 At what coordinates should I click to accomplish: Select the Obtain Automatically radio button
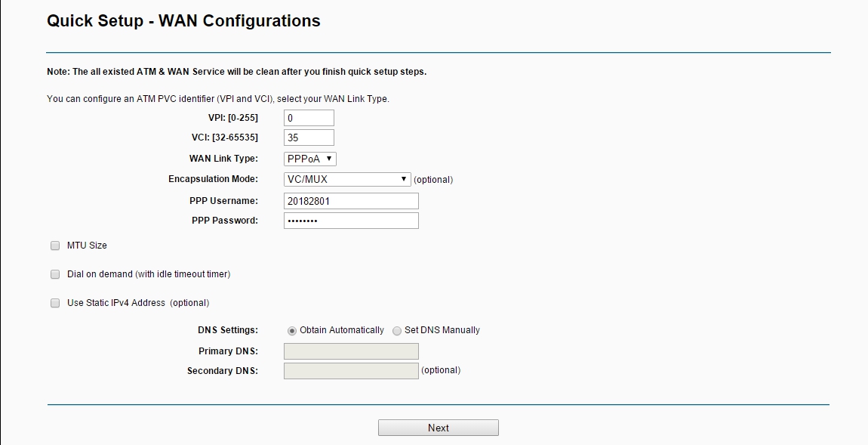coord(292,331)
